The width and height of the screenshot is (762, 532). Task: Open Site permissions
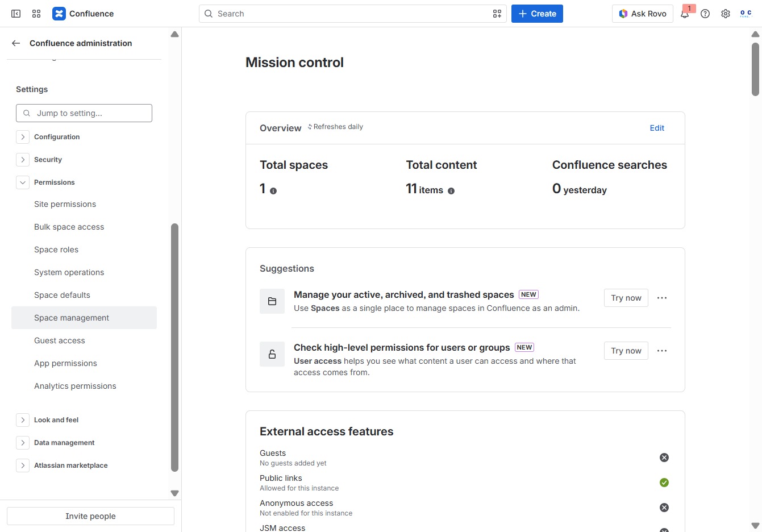(84, 204)
